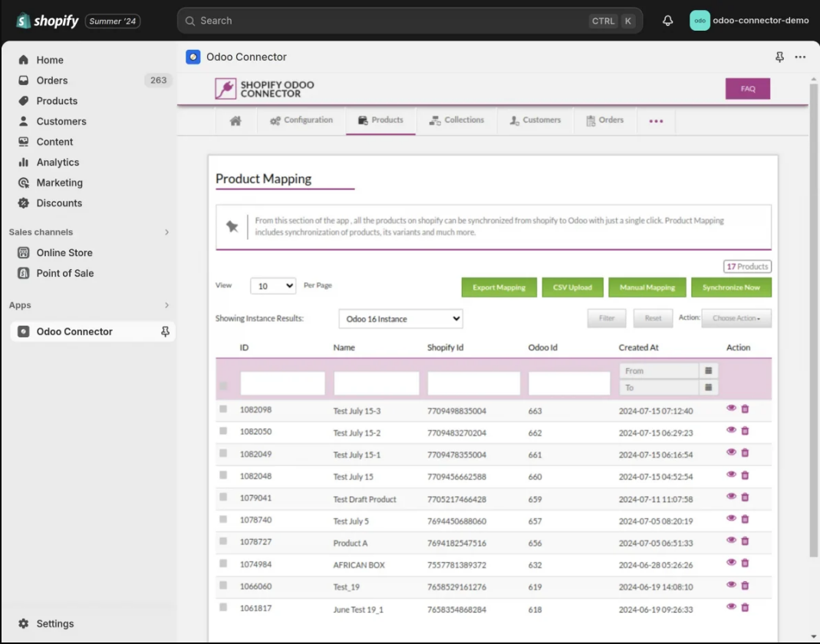Click the Reset button
Screen dimensions: 820x644
click(653, 318)
